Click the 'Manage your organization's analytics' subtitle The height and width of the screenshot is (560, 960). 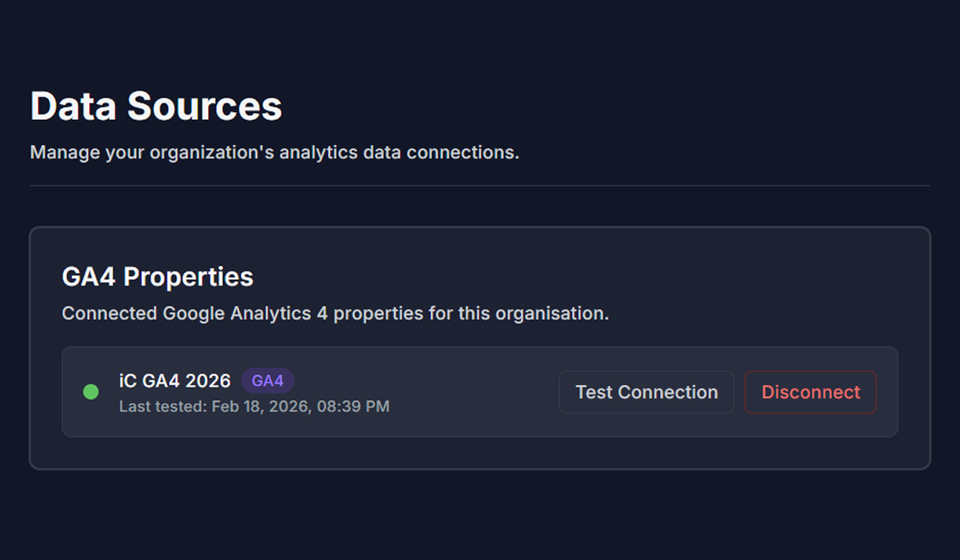(274, 152)
